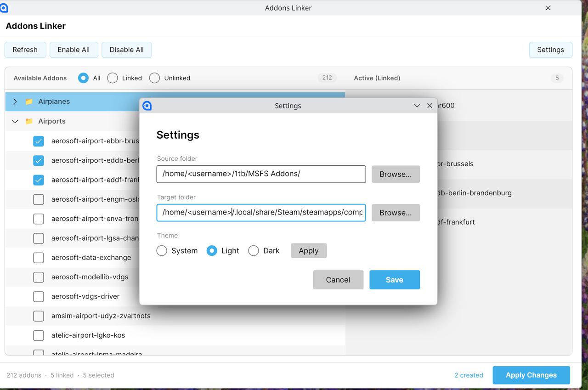Click the Addons Linker app icon in main title bar
588x390 pixels.
4,8
